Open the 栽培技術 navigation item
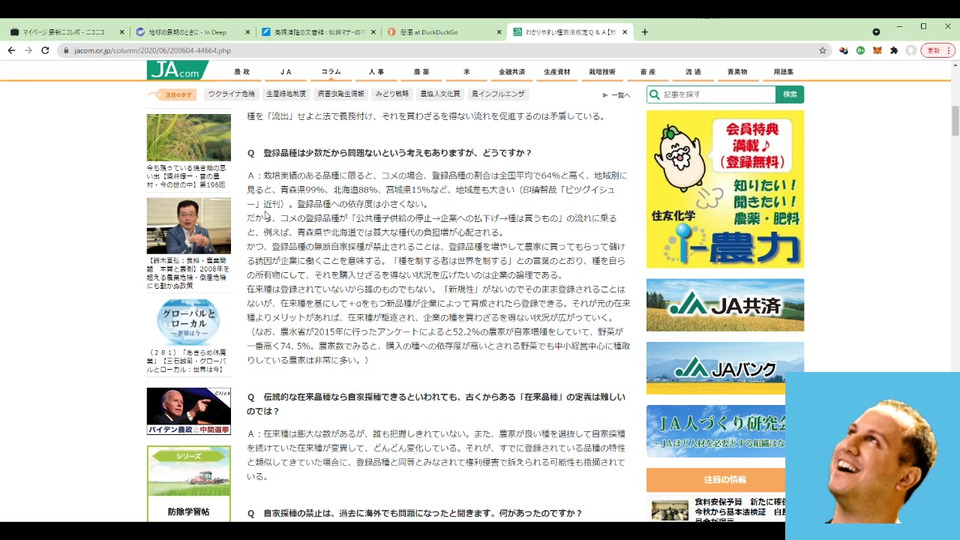The width and height of the screenshot is (960, 540). [x=602, y=72]
